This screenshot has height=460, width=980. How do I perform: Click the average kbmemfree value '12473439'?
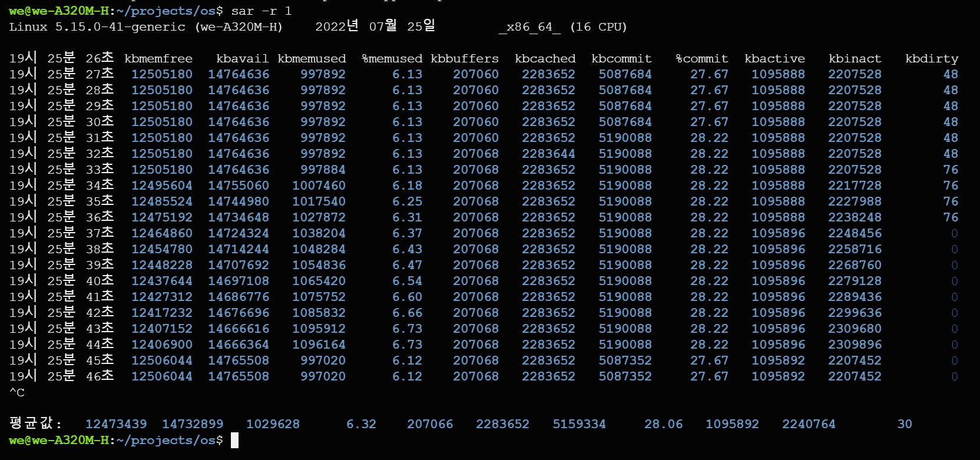point(116,425)
